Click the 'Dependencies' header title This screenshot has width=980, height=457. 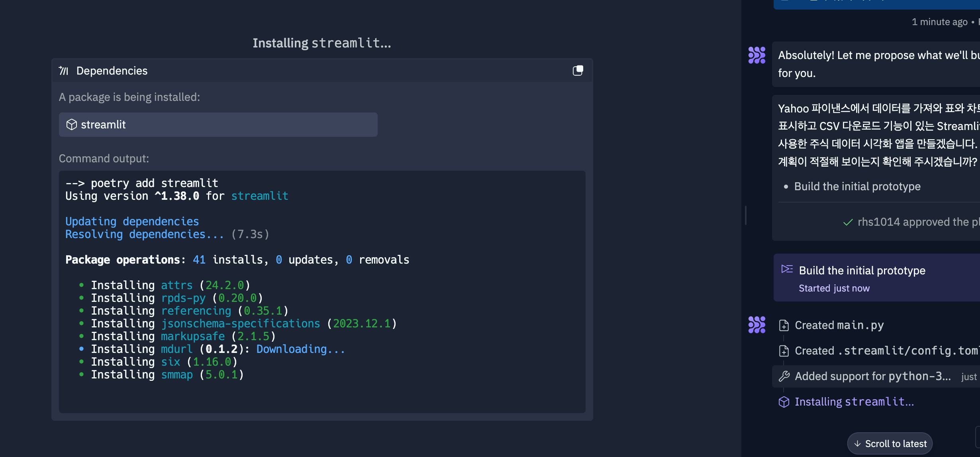pos(112,71)
